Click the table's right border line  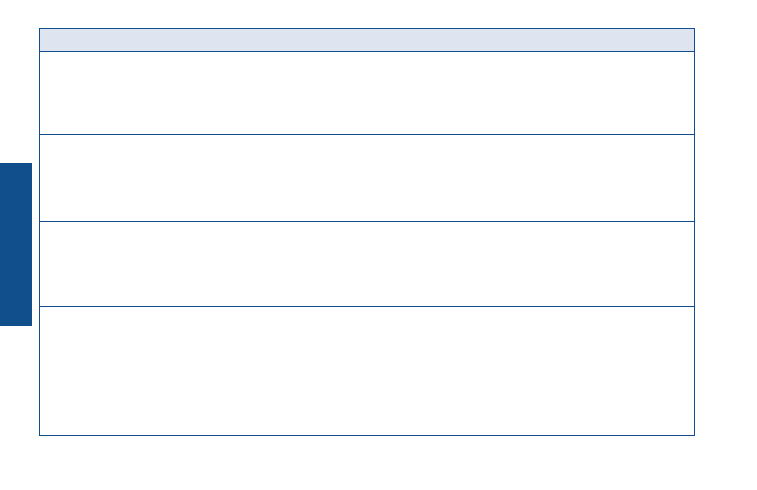[694, 232]
